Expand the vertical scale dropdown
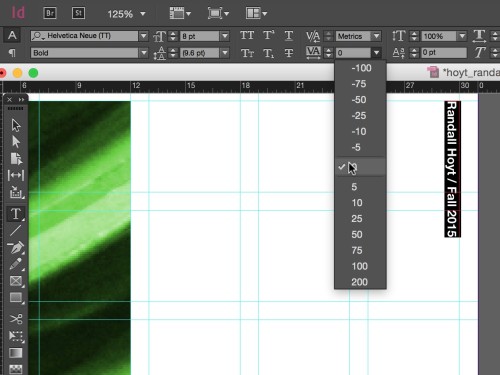Viewport: 500px width, 375px height. (x=462, y=36)
